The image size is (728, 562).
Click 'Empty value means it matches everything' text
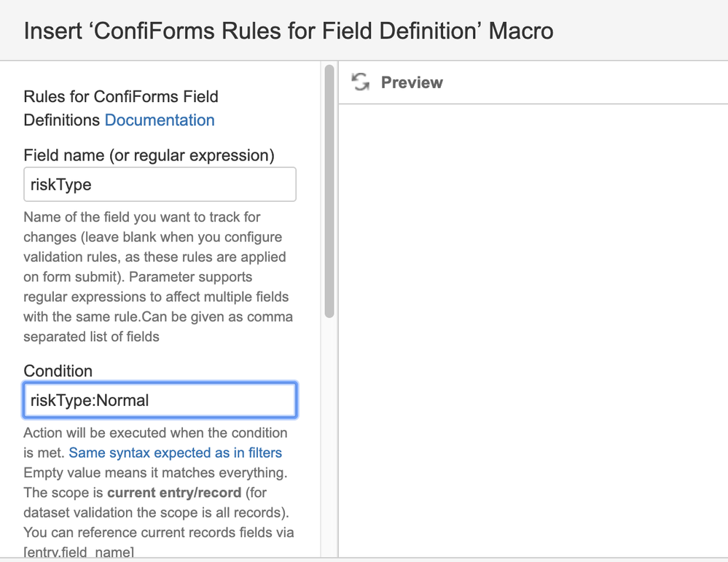tap(154, 472)
